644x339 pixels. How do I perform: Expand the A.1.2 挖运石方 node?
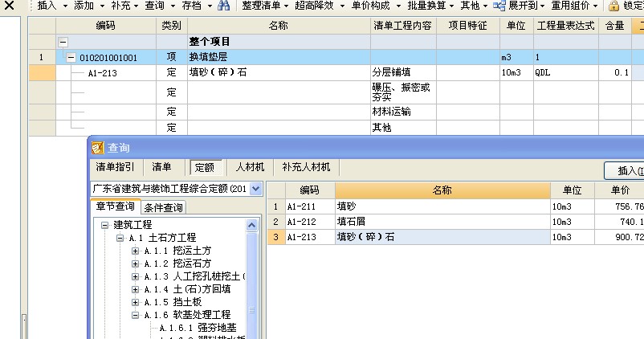click(135, 263)
